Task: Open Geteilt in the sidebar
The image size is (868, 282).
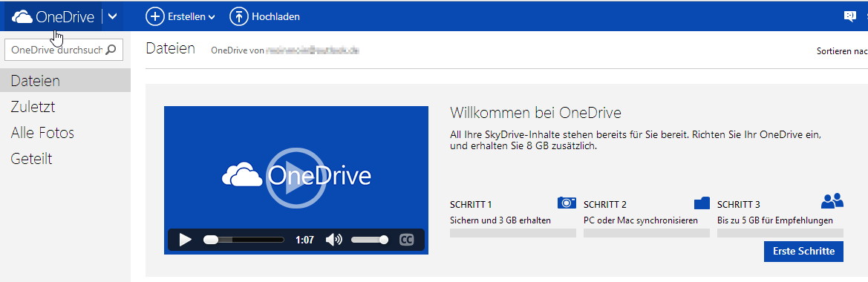Action: pyautogui.click(x=31, y=159)
